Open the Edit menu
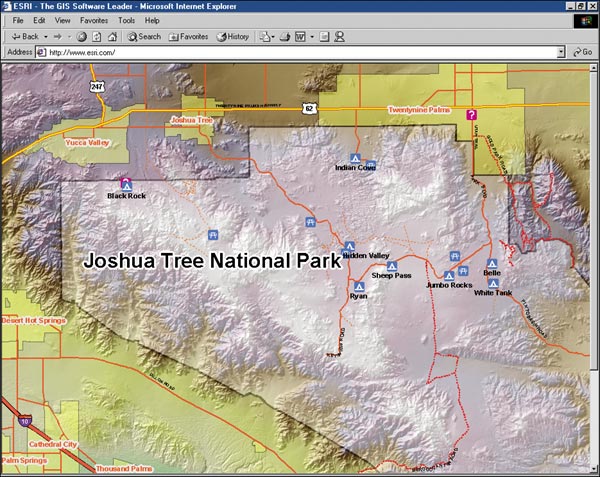The width and height of the screenshot is (600, 477). point(39,21)
